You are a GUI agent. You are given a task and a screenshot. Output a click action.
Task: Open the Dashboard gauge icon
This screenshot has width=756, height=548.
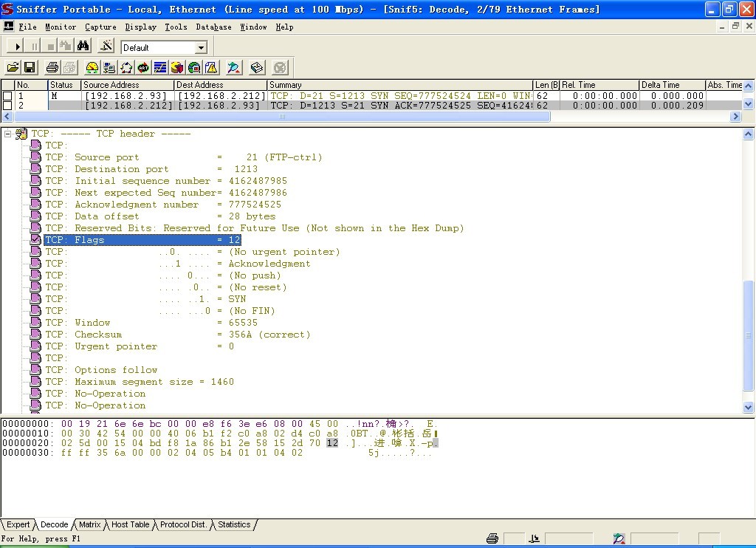click(x=92, y=67)
